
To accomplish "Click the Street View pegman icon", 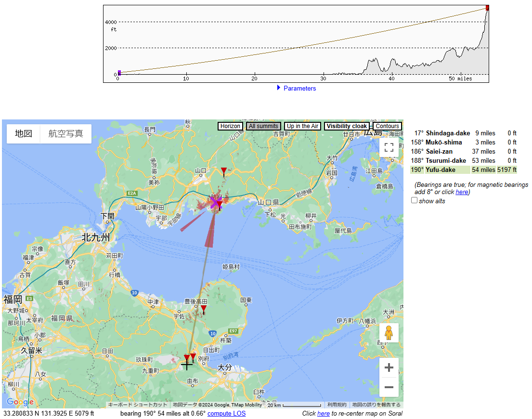I will (389, 333).
